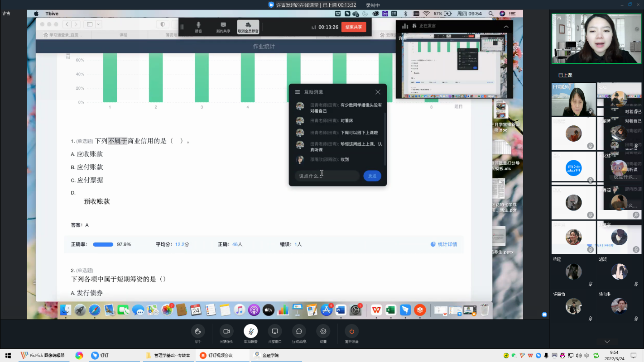Open 统计详情 for question 1

click(444, 244)
